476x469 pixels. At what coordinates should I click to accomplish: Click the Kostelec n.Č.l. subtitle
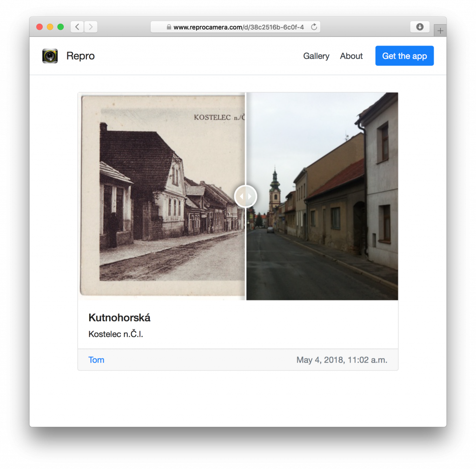click(116, 334)
